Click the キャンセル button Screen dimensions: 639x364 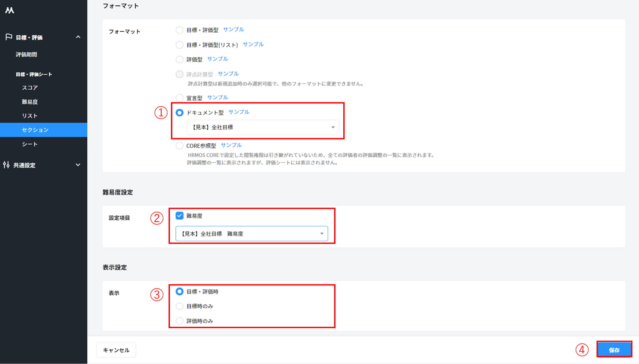(x=116, y=350)
